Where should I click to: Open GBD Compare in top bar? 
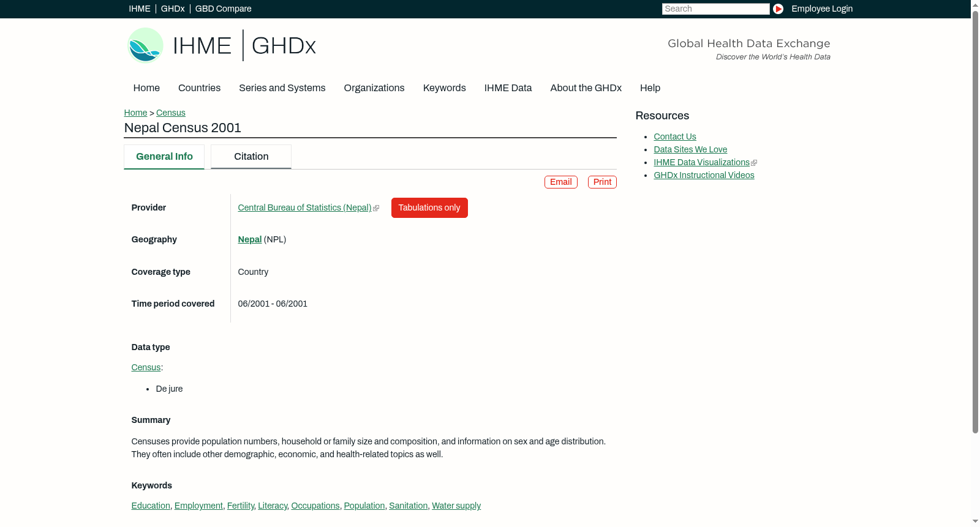pos(223,9)
